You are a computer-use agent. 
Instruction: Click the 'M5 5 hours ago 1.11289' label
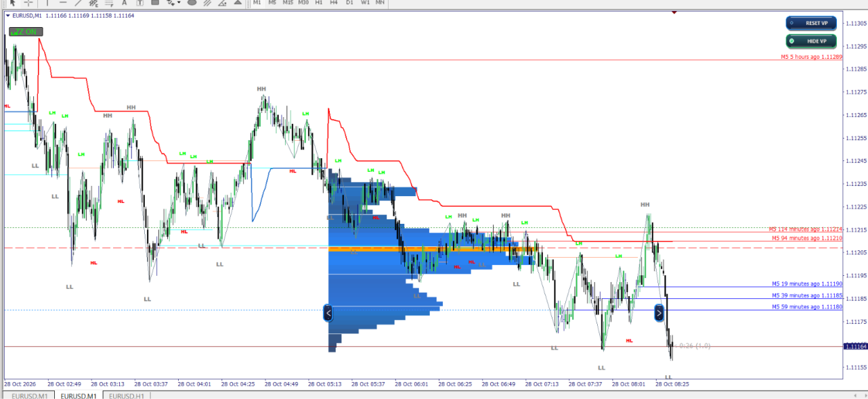[811, 57]
